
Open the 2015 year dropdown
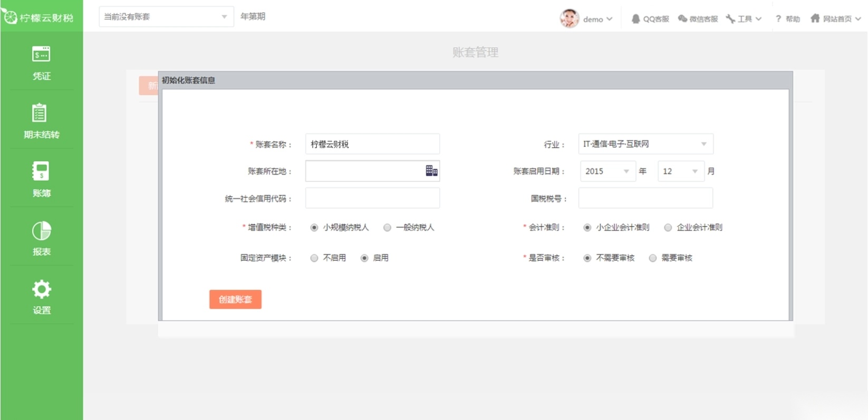point(607,171)
